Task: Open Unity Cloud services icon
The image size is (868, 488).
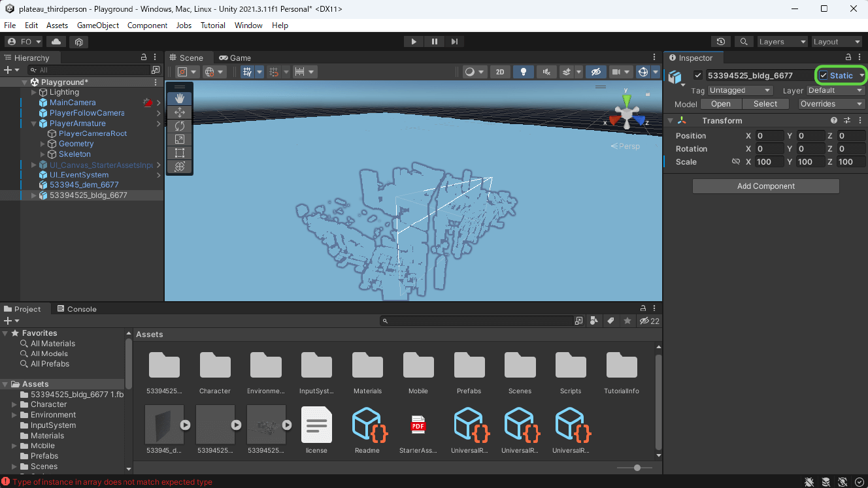Action: [x=56, y=42]
